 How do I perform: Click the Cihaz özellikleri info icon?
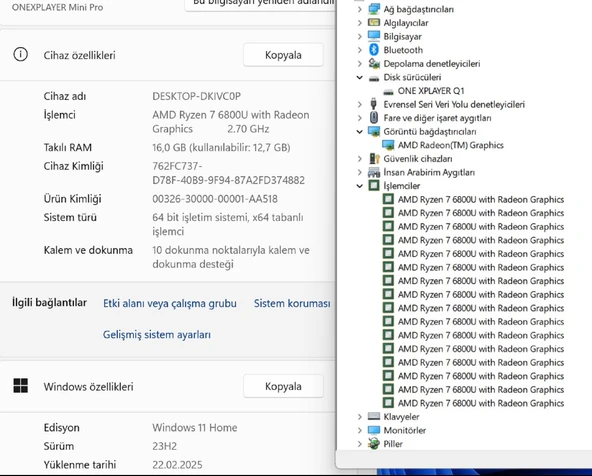click(20, 55)
